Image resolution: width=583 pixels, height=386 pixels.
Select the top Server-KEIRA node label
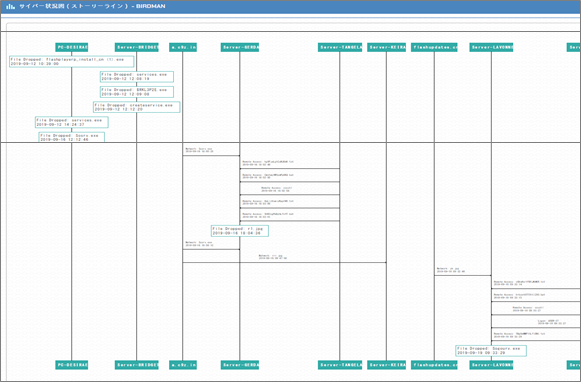(387, 47)
